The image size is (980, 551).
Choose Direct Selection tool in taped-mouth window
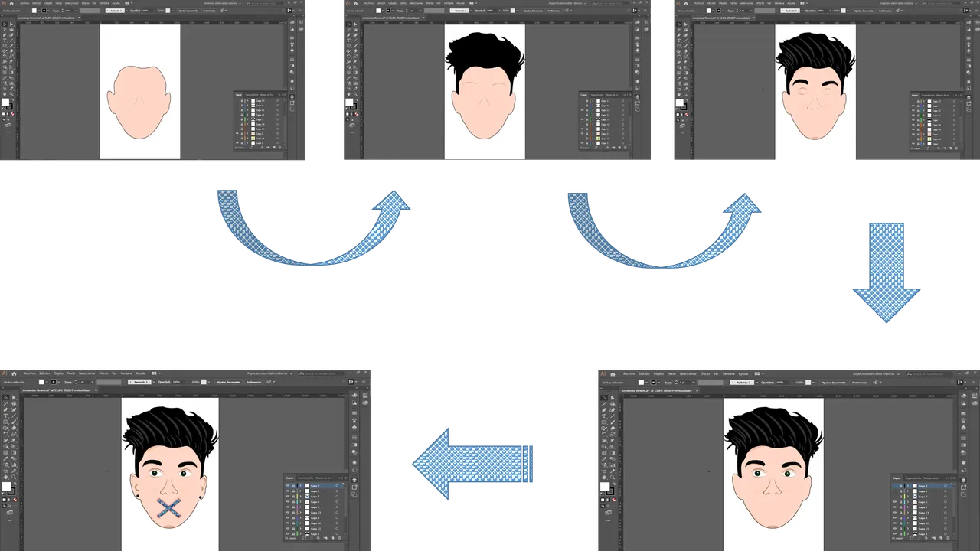(x=14, y=397)
